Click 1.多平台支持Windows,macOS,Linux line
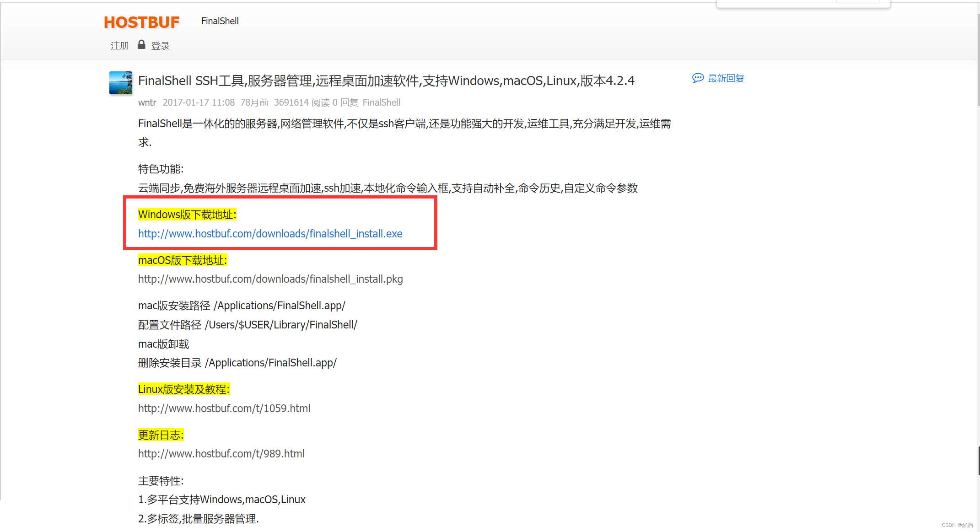The image size is (980, 532). click(222, 500)
